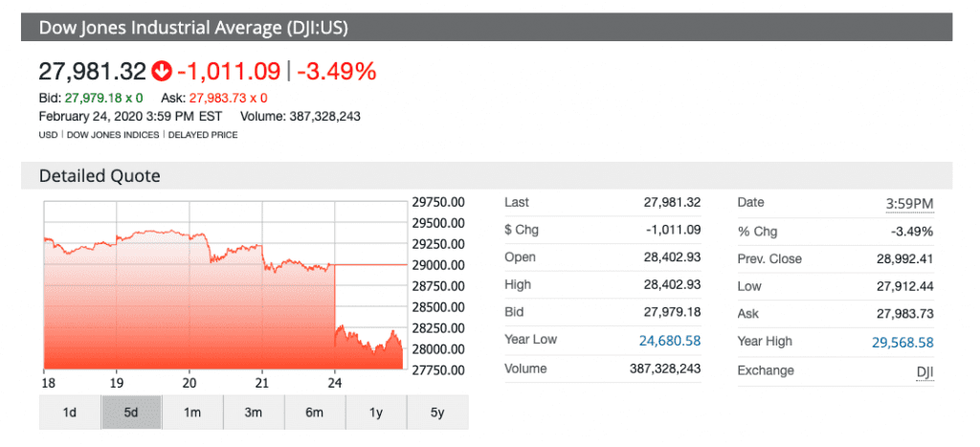
Task: Show the 6m chart range
Action: tap(314, 412)
